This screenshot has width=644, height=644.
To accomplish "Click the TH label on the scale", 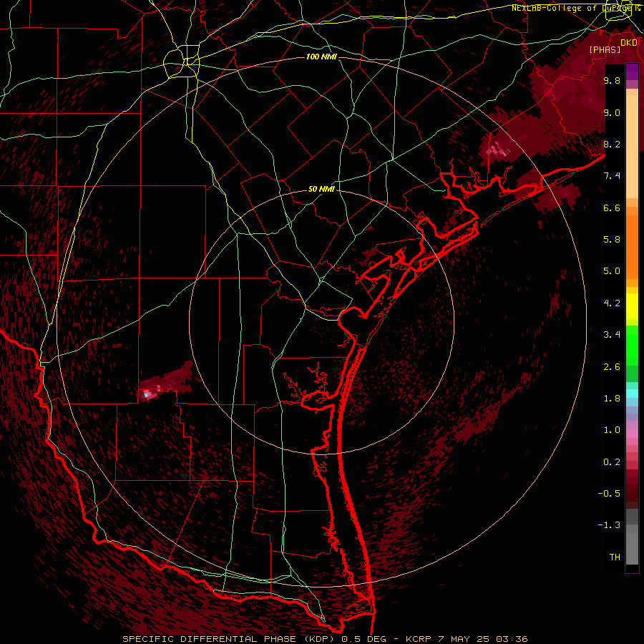I will coord(615,557).
